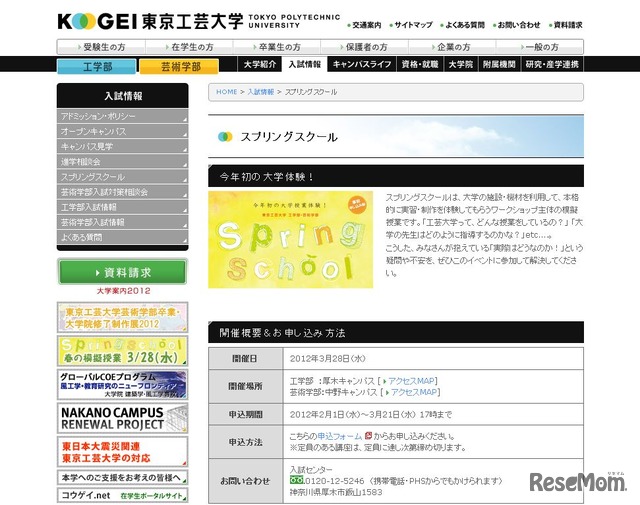
Task: Click the 2012年3月28日(水) date text
Action: (327, 358)
